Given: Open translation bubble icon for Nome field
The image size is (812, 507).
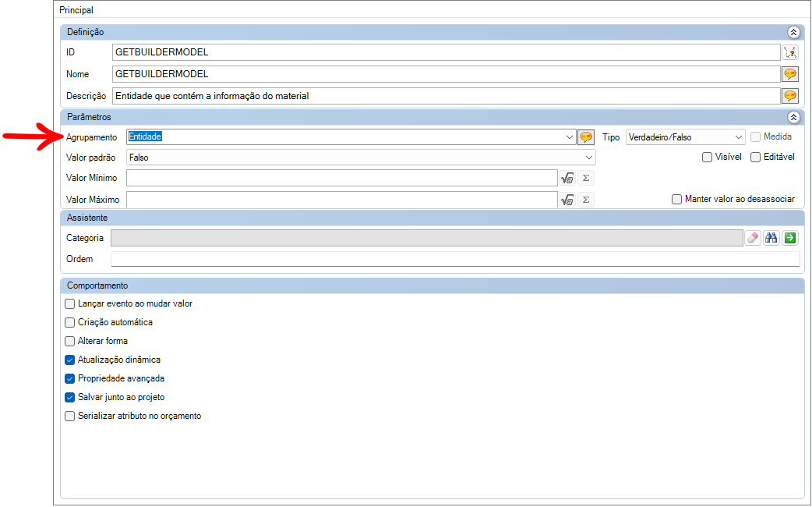Looking at the screenshot, I should pyautogui.click(x=789, y=74).
